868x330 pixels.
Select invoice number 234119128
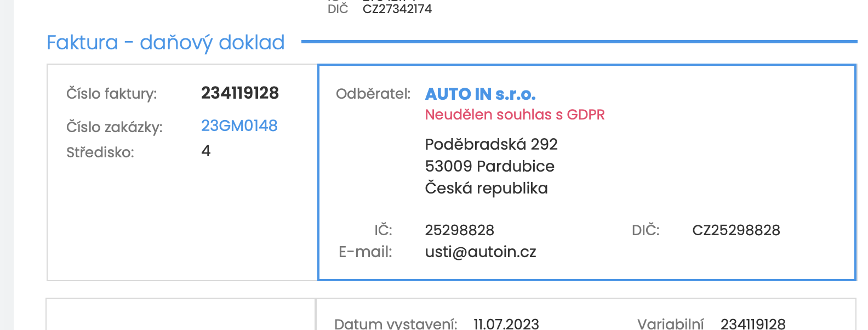(239, 93)
